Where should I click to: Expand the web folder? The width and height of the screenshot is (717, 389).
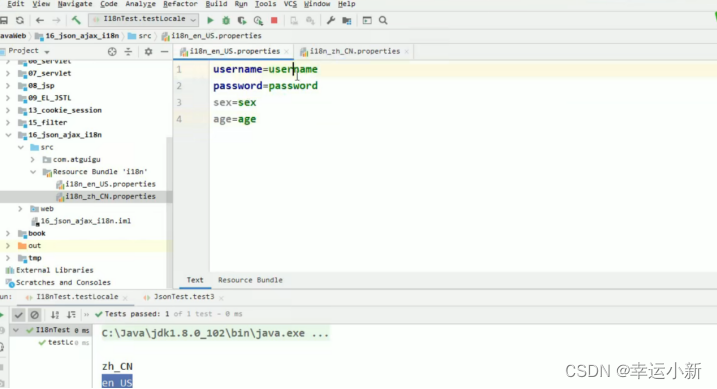pos(20,208)
